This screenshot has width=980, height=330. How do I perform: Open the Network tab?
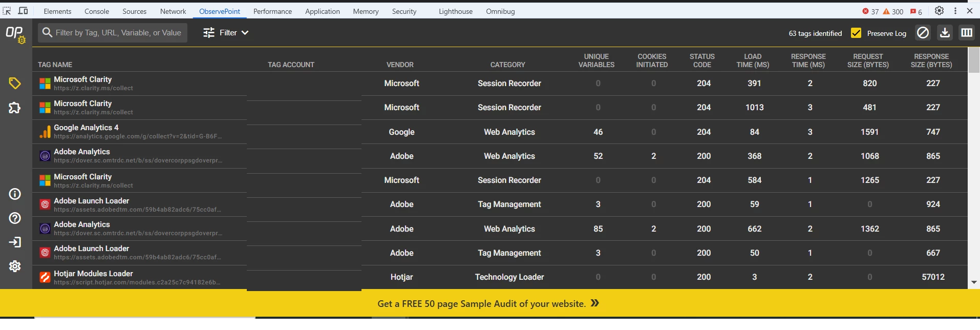173,11
